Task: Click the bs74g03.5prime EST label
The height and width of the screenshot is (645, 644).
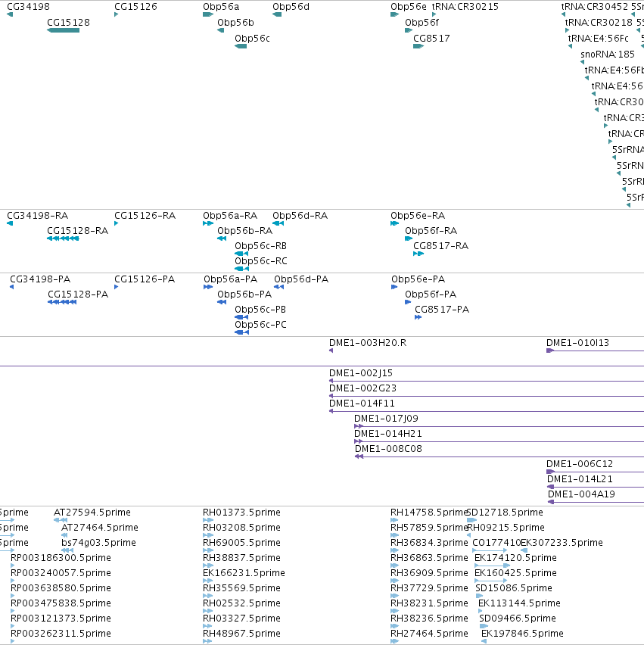Action: [x=98, y=543]
